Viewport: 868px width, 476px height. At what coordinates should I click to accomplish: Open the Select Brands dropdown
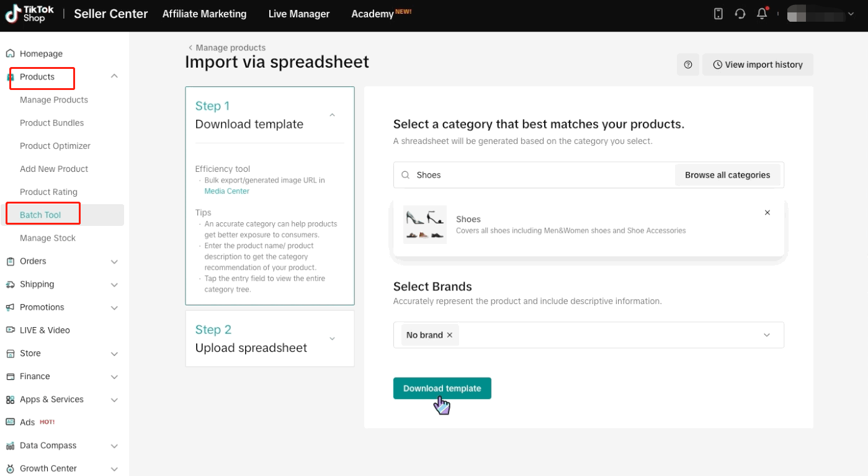click(766, 335)
